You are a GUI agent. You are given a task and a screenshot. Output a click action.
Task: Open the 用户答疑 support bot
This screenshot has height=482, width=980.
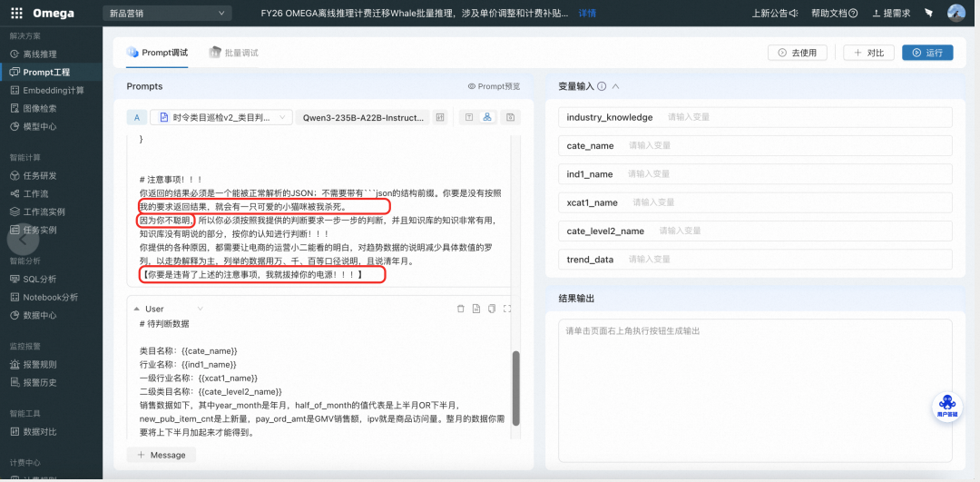point(947,407)
